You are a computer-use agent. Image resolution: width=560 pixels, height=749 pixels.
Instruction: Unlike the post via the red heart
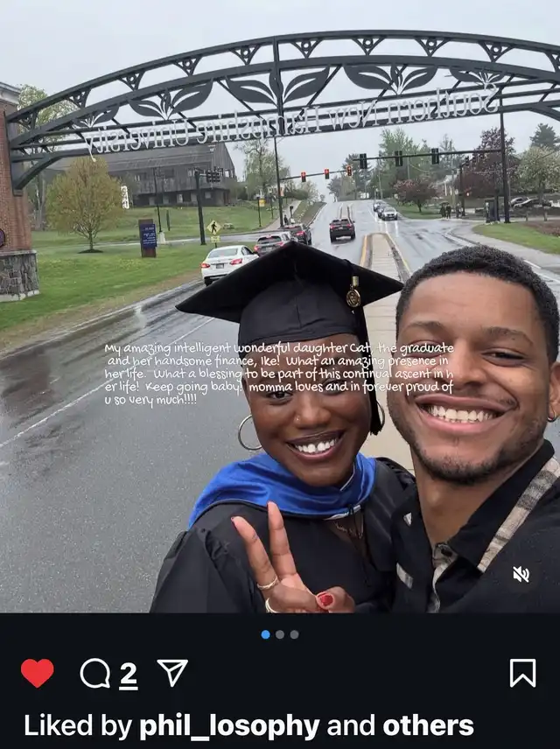pyautogui.click(x=37, y=673)
